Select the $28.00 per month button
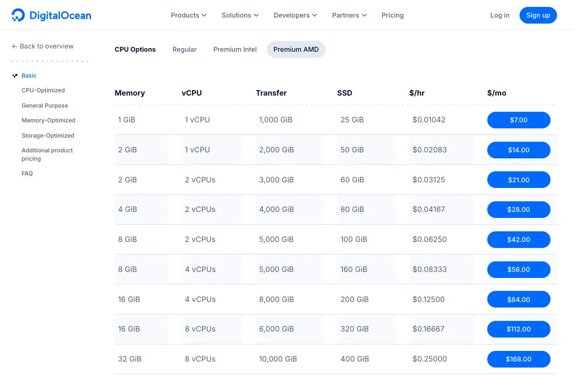Image resolution: width=575 pixels, height=392 pixels. click(519, 210)
